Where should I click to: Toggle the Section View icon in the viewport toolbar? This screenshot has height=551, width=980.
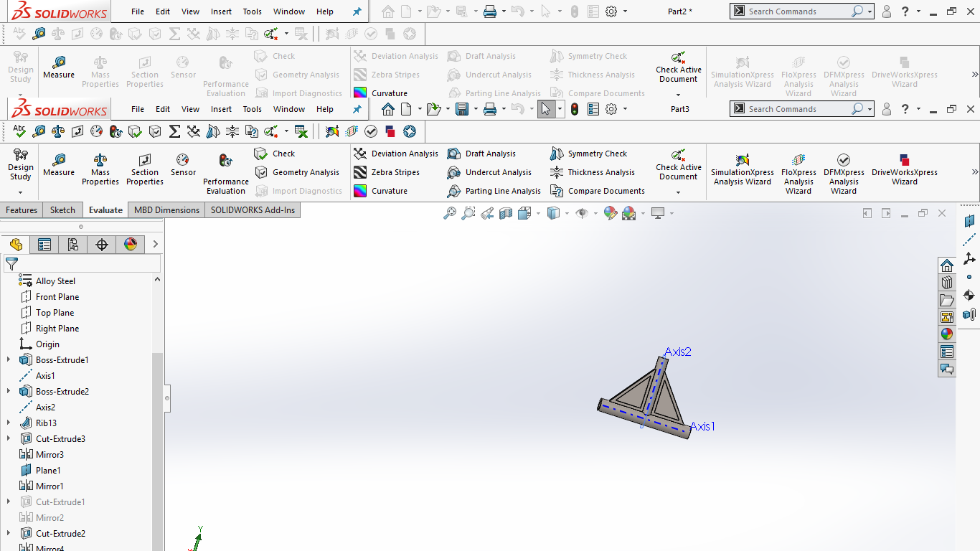pos(506,213)
